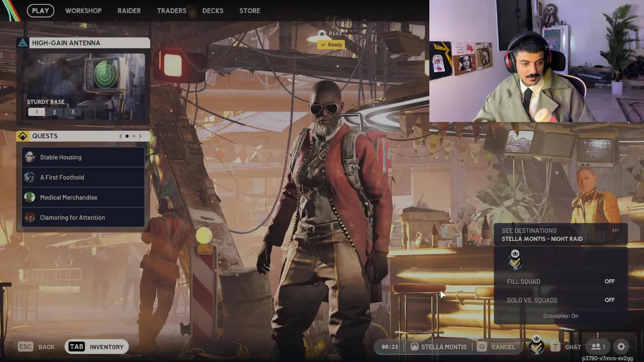Cancel matchmaking with the CANCEL button
The width and height of the screenshot is (644, 362).
click(x=503, y=347)
